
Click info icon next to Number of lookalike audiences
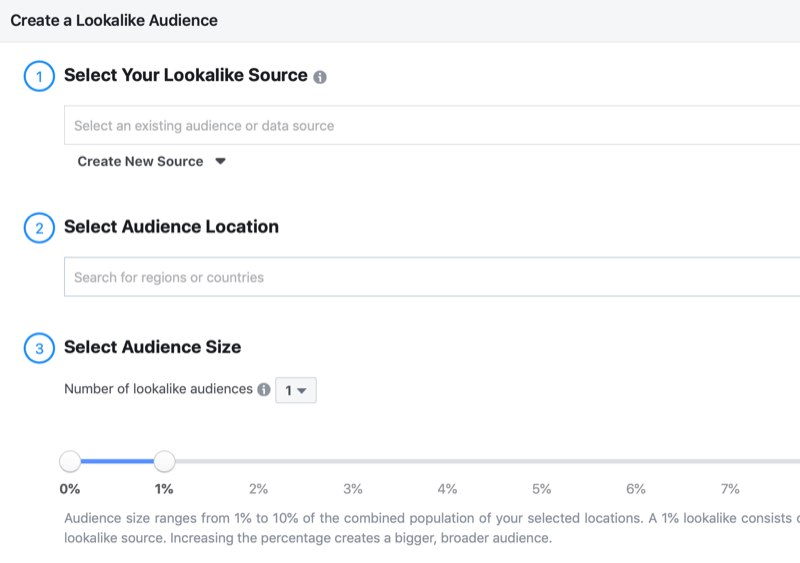click(x=264, y=390)
